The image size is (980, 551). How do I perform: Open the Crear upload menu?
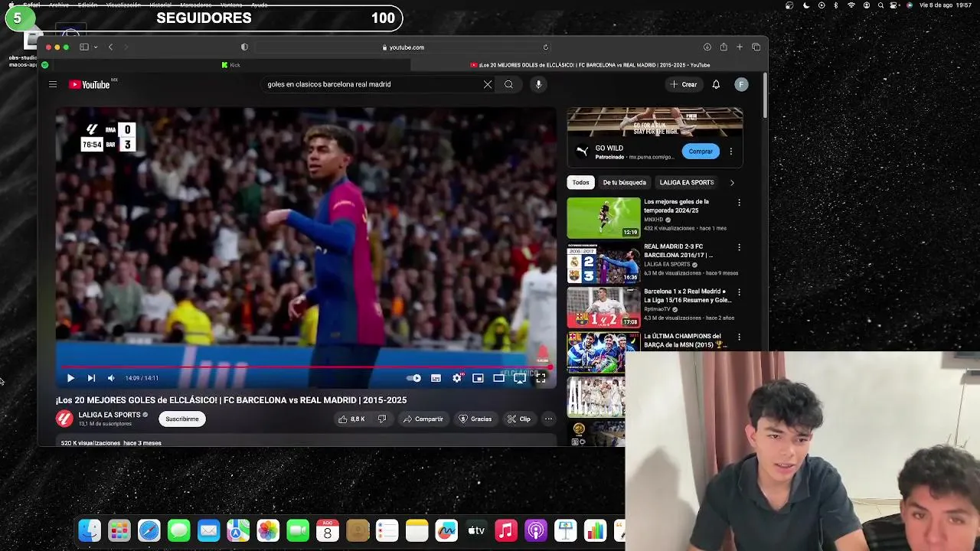[x=683, y=84]
